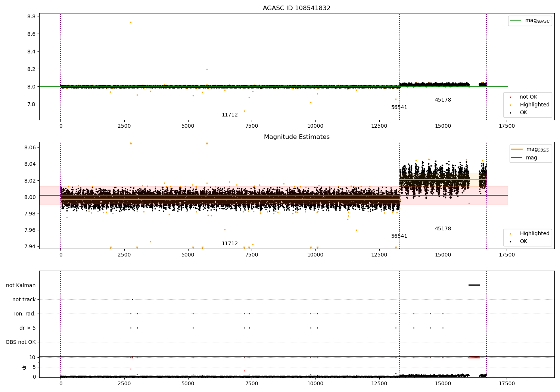The width and height of the screenshot is (560, 392).
Task: Click the 10000 x-tick under Magnitude Estimates plot
Action: click(x=315, y=255)
